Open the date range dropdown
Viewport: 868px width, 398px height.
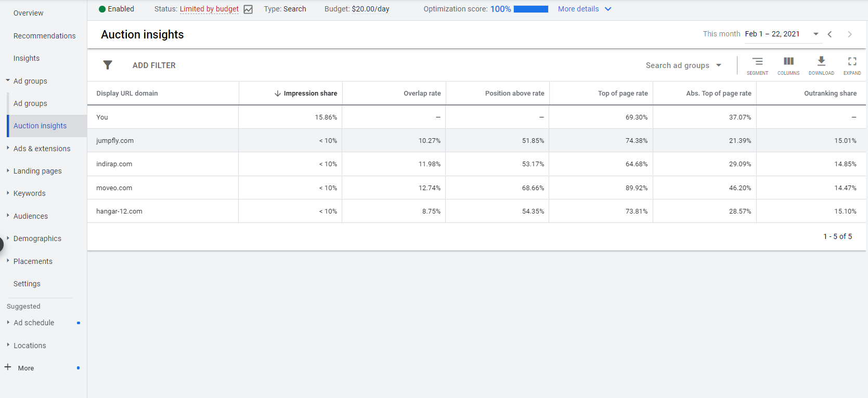tap(815, 34)
